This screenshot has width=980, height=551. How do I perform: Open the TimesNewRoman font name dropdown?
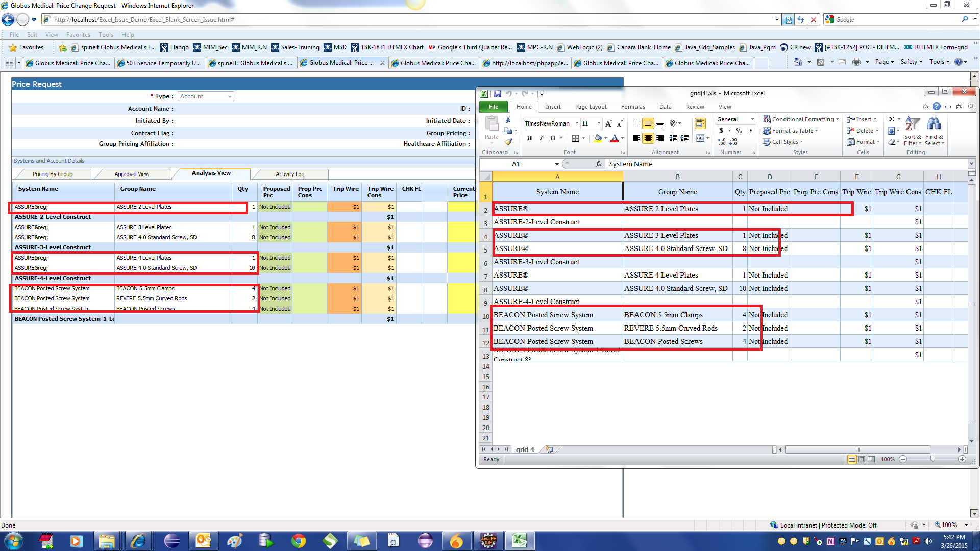coord(577,123)
